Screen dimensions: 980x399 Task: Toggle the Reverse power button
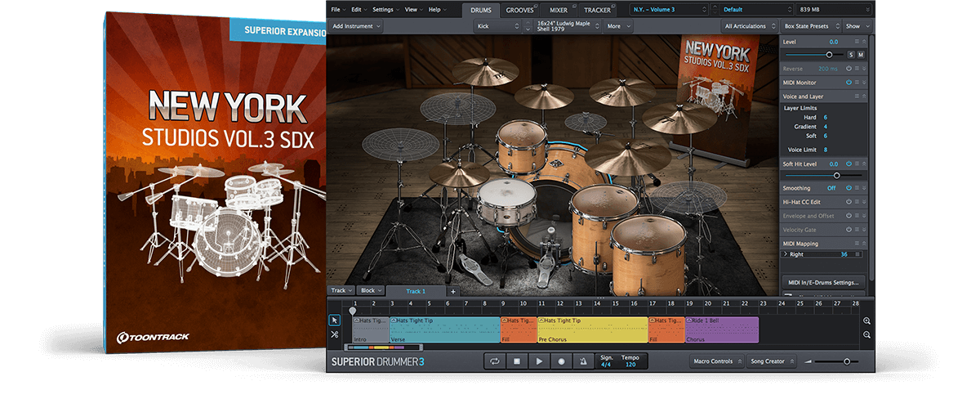pyautogui.click(x=849, y=69)
